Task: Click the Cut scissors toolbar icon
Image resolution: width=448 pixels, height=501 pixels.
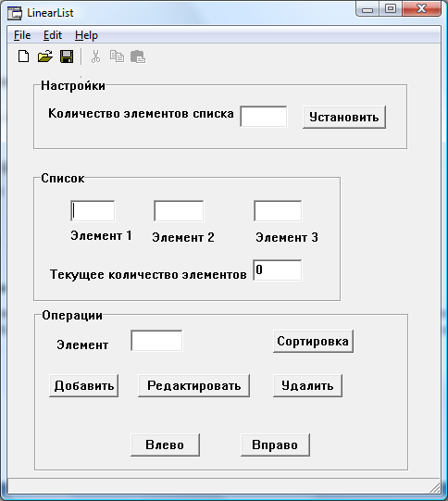Action: (95, 56)
